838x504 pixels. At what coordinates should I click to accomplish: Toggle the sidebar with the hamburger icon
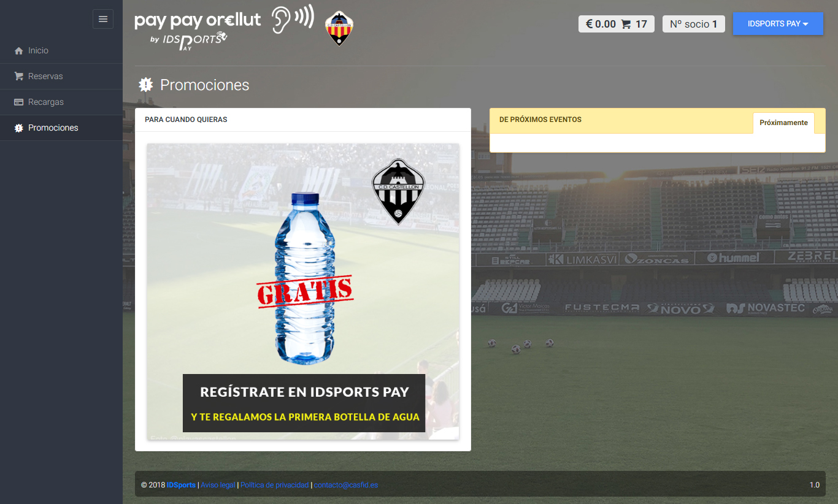pos(103,19)
